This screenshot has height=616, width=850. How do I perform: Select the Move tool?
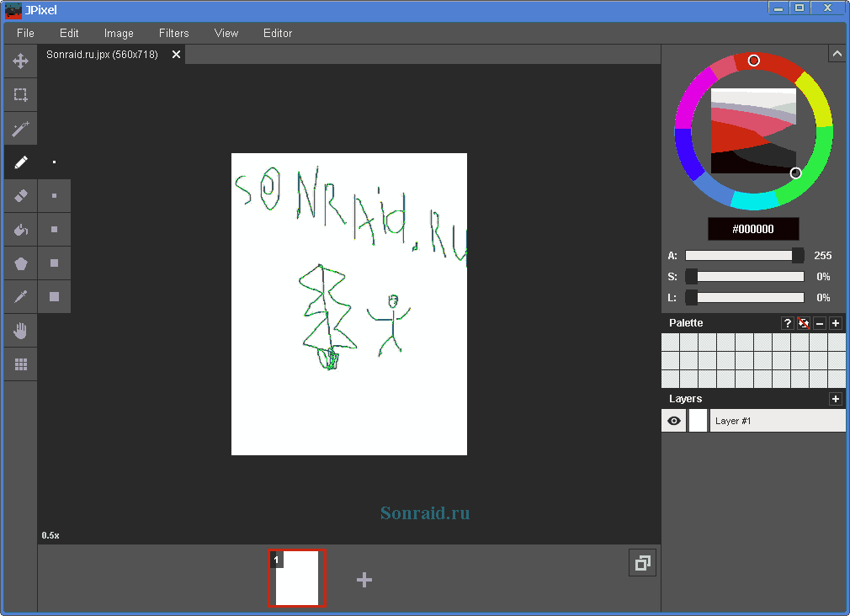pyautogui.click(x=20, y=61)
